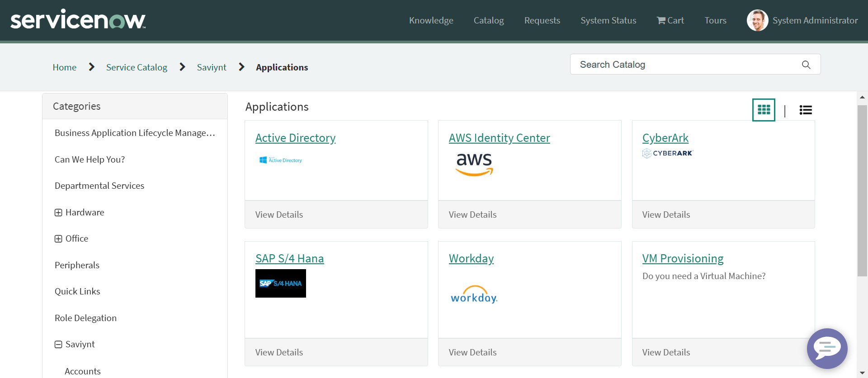Open the SAP S/4 Hana link

pos(289,258)
